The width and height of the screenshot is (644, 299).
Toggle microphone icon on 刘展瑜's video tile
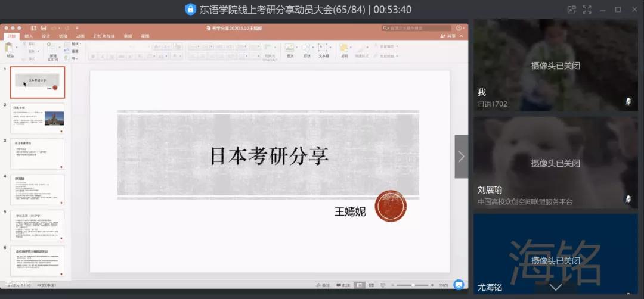point(628,199)
